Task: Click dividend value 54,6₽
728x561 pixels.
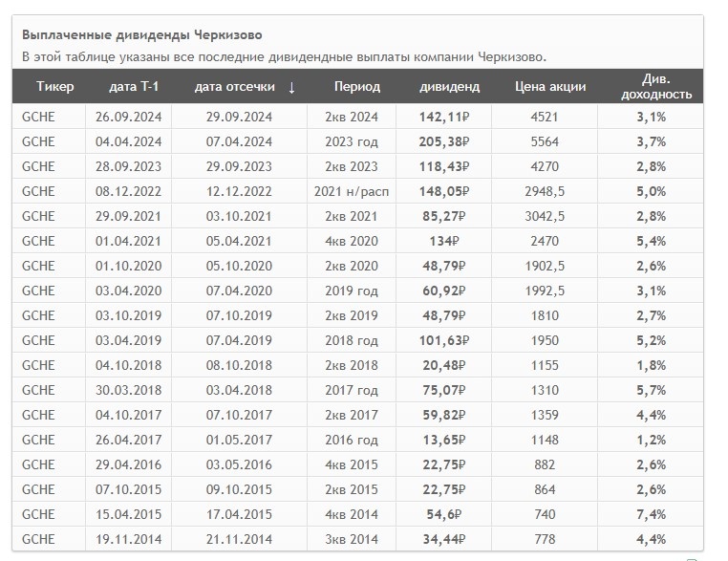Action: point(444,514)
